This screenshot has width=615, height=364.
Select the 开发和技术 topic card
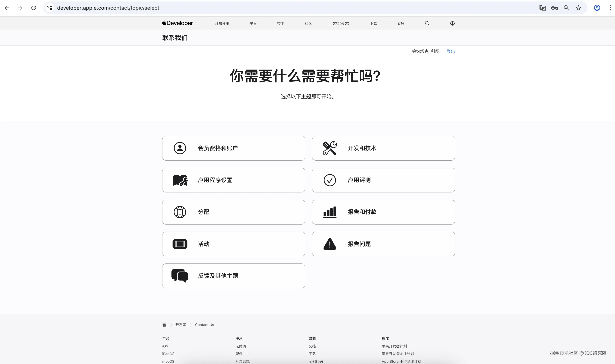(383, 148)
